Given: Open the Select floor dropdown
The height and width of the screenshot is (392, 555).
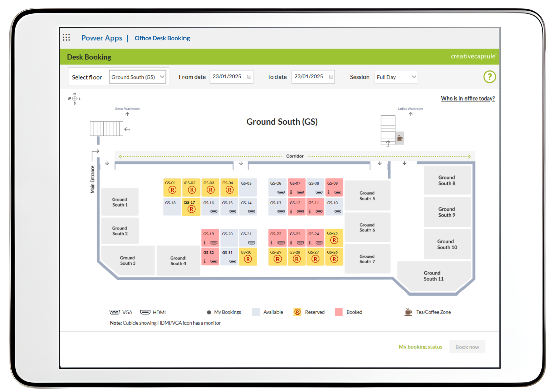Looking at the screenshot, I should pos(138,77).
